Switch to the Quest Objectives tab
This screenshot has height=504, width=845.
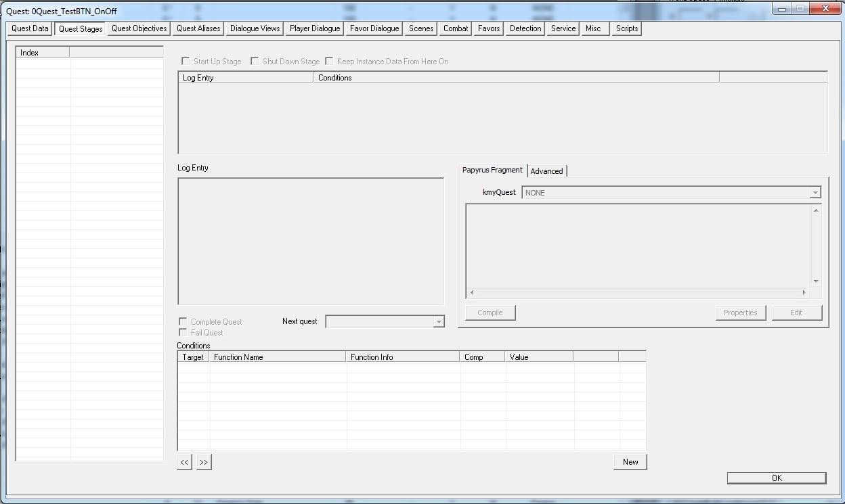click(139, 28)
